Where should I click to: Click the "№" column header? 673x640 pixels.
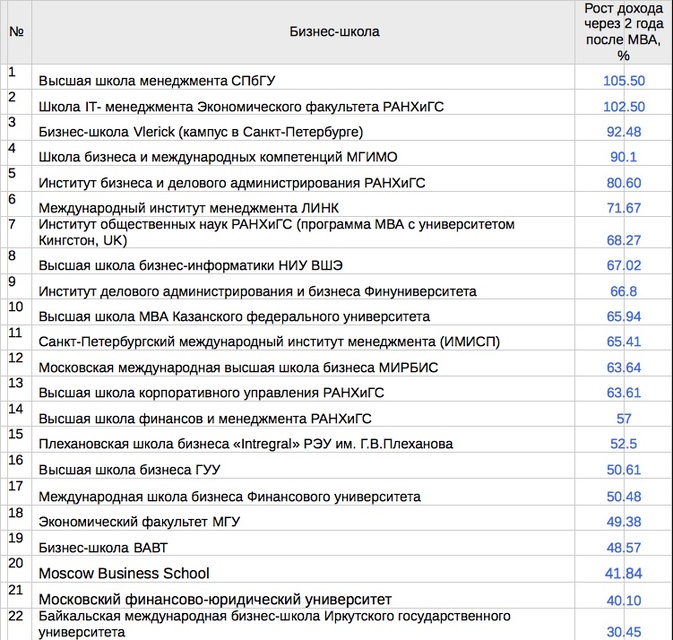point(16,31)
